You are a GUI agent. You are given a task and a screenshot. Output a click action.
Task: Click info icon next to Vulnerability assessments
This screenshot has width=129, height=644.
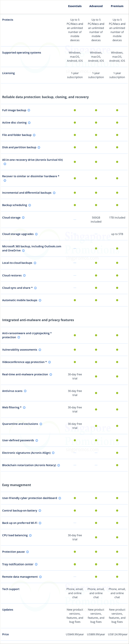pyautogui.click(x=40, y=350)
